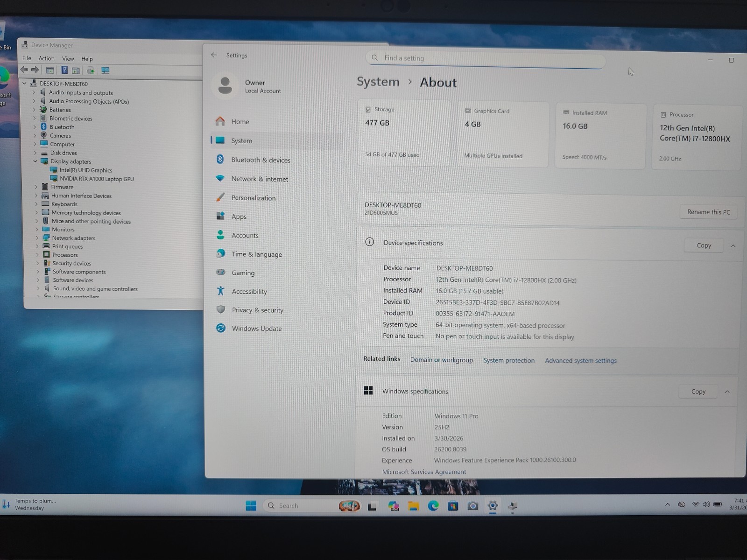This screenshot has width=747, height=560.
Task: Expand Network adapters tree node
Action: coord(36,238)
